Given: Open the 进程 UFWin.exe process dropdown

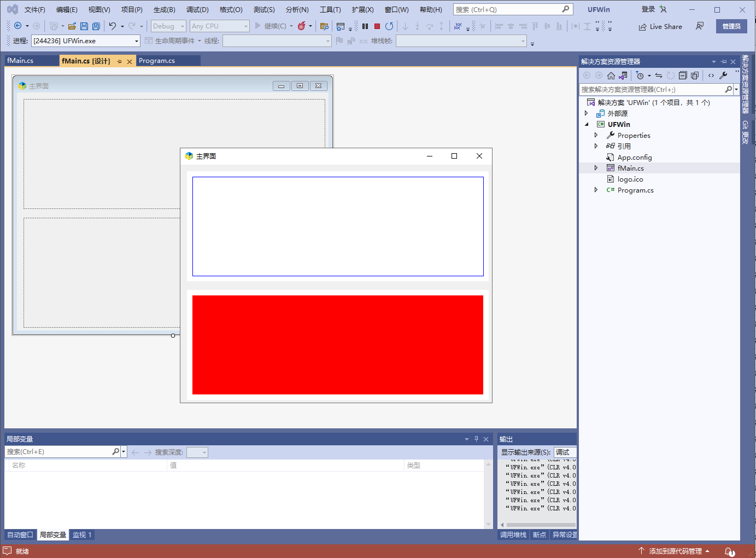Looking at the screenshot, I should click(86, 40).
